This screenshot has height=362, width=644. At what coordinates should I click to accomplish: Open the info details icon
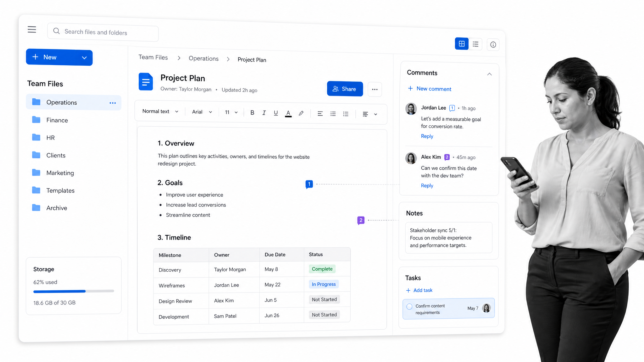[x=493, y=45]
